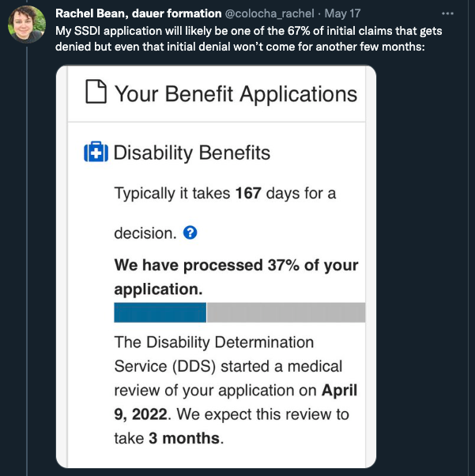Click the document icon beside Your Benefit Applications
Viewport: 475px width, 476px height.
pos(96,94)
